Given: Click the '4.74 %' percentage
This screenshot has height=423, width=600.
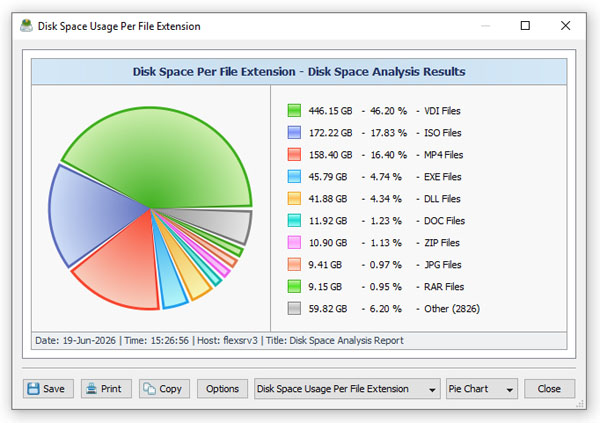Looking at the screenshot, I should pos(386,177).
